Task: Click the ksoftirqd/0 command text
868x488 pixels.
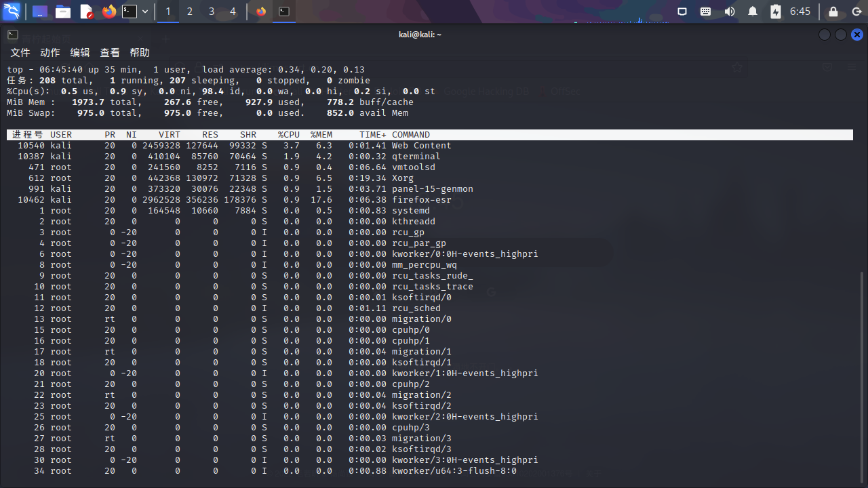Action: point(422,298)
